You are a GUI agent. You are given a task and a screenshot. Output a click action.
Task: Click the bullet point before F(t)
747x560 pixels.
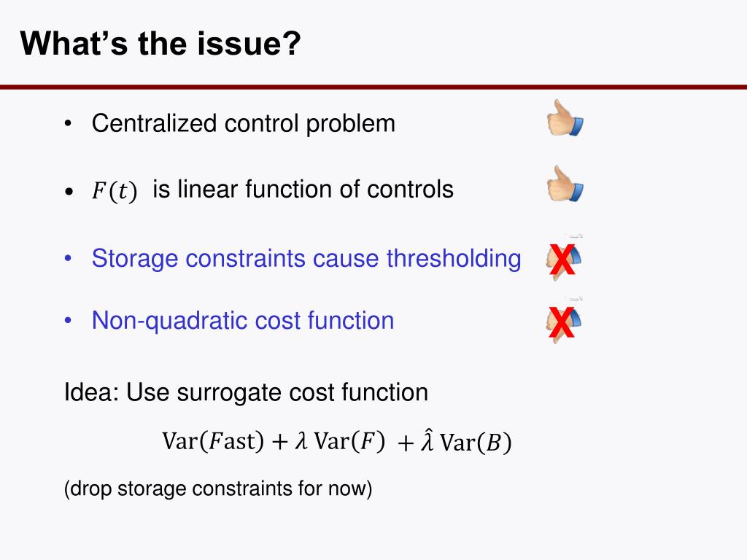(69, 192)
